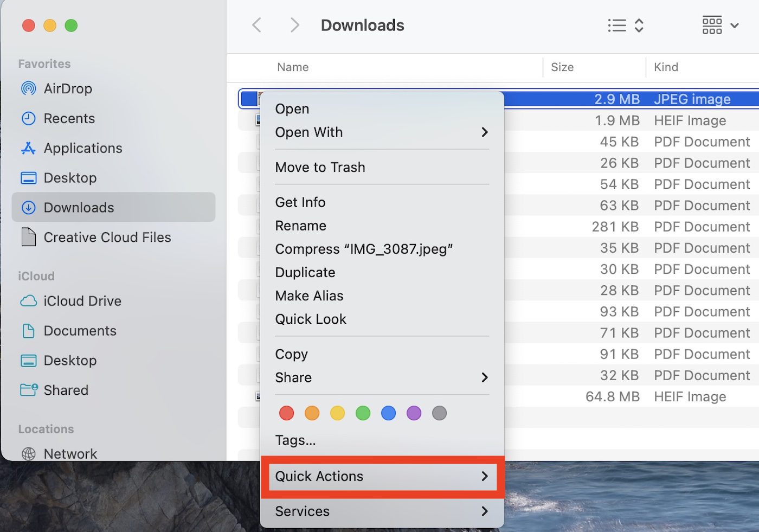Open the group-by grid dropdown
Viewport: 759px width, 532px height.
tap(721, 25)
